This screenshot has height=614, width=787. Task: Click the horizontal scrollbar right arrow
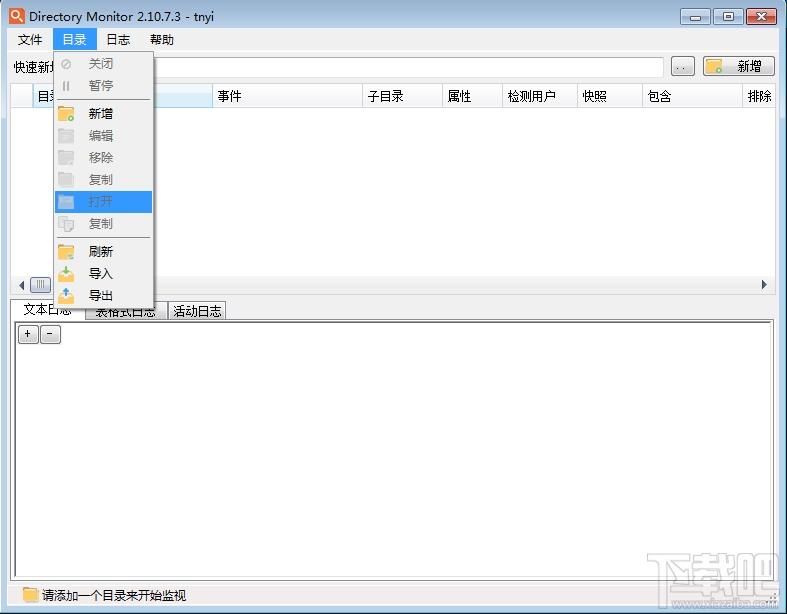(764, 285)
